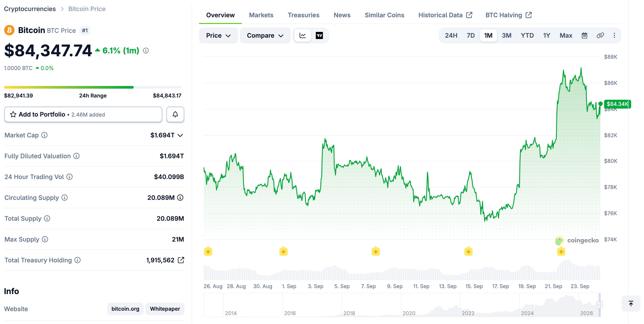Open the bitcoin.org website link
This screenshot has width=644, height=324.
point(125,309)
